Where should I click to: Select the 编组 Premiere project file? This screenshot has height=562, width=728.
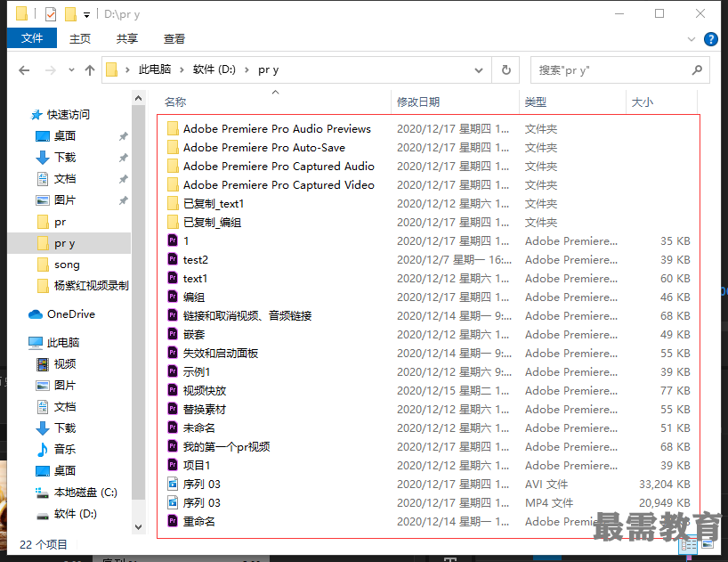pyautogui.click(x=194, y=297)
